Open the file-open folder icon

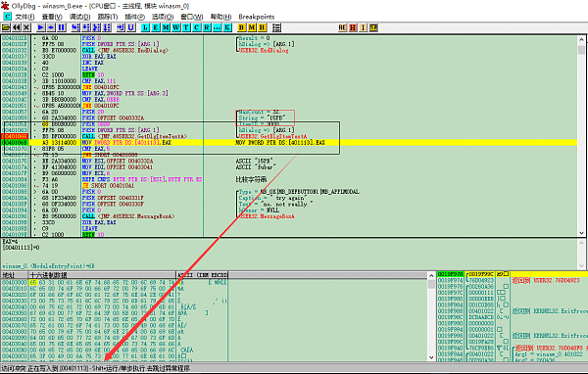click(x=6, y=27)
